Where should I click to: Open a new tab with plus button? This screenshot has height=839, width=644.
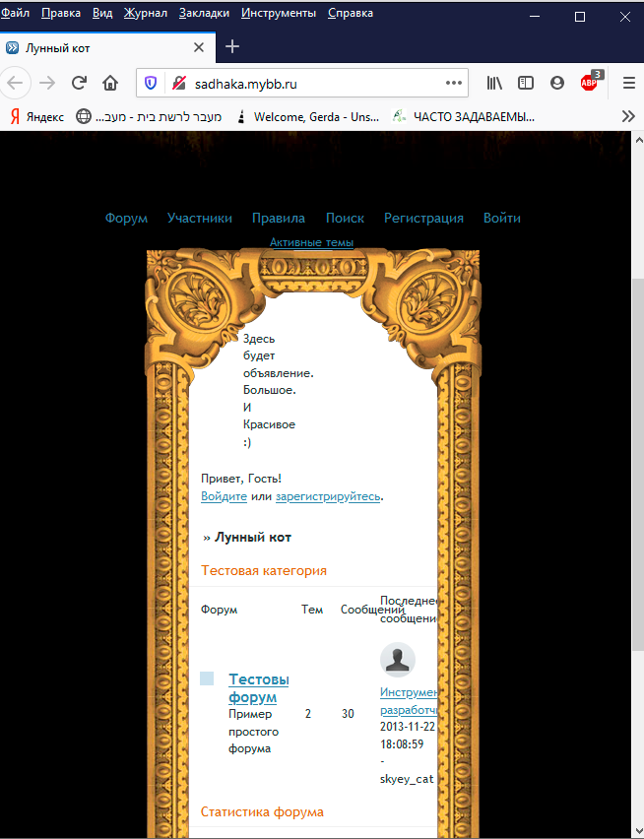tap(232, 47)
